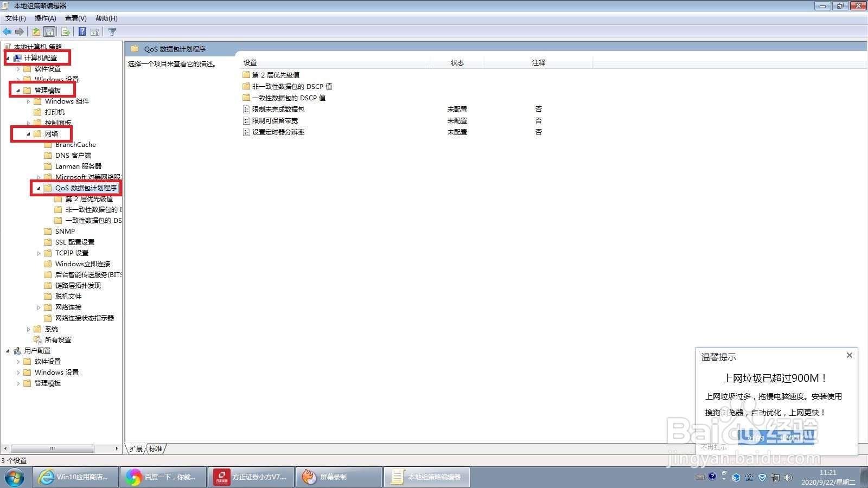This screenshot has width=868, height=488.
Task: Open help using the question mark icon
Action: tap(81, 31)
